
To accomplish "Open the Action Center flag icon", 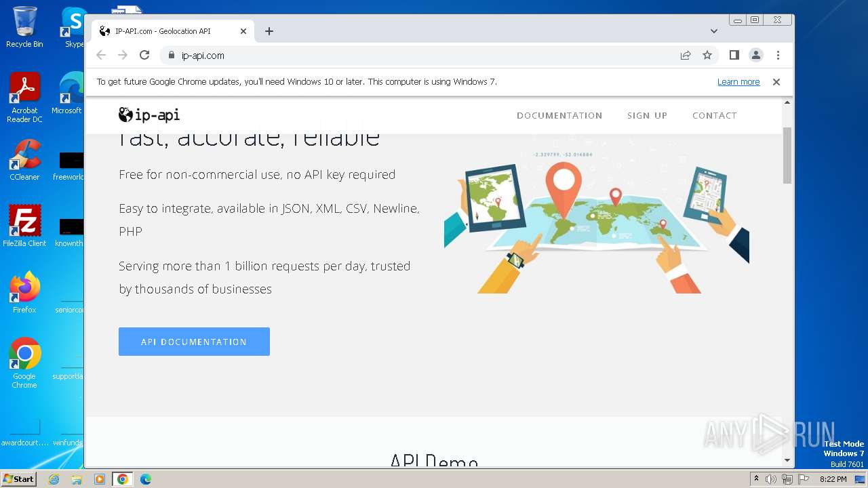I will click(803, 479).
